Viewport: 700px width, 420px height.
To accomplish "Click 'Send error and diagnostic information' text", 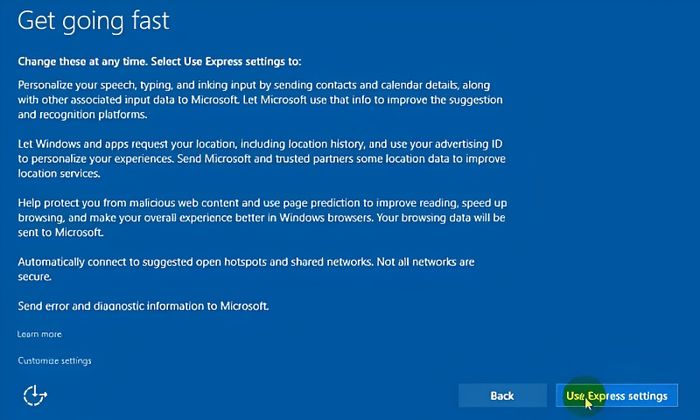I will (x=143, y=306).
